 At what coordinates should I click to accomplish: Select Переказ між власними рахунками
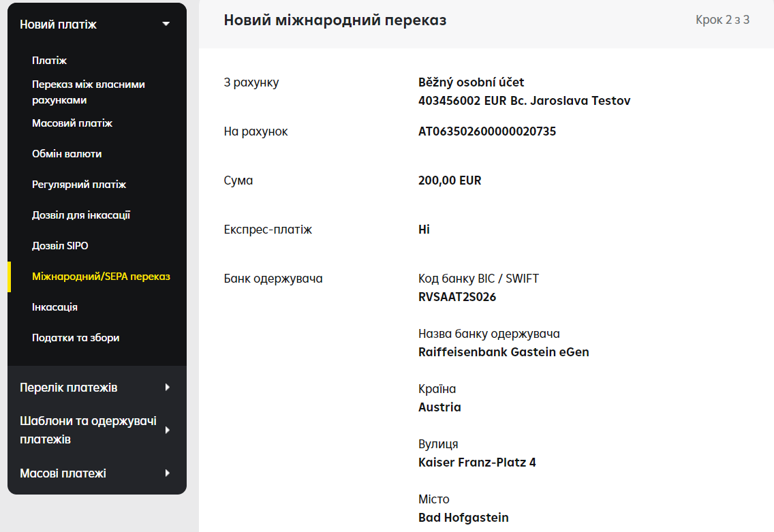tap(89, 92)
